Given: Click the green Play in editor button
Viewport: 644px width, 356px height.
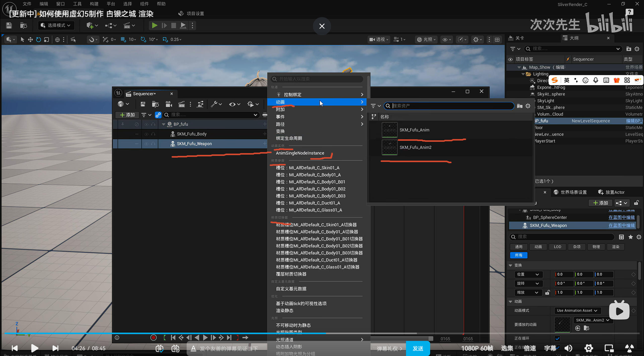Looking at the screenshot, I should coord(154,25).
